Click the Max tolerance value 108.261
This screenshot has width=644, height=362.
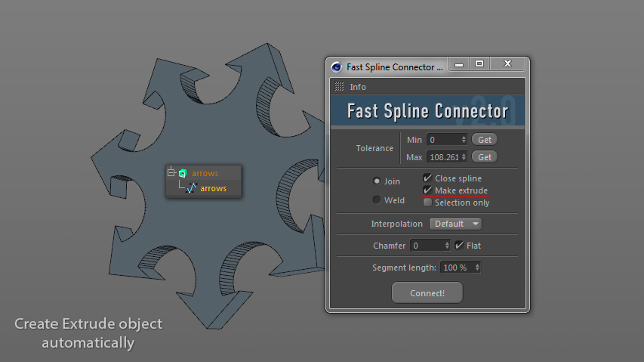click(444, 157)
